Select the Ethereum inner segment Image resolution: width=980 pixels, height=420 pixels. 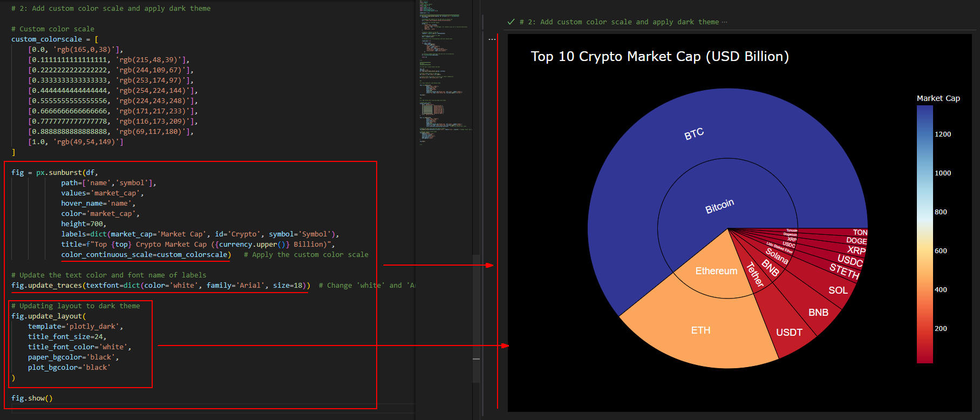716,271
